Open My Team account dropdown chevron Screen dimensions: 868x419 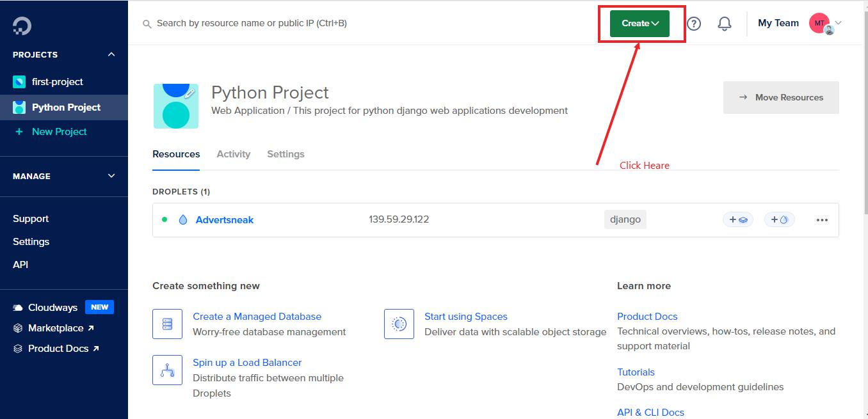pos(838,23)
